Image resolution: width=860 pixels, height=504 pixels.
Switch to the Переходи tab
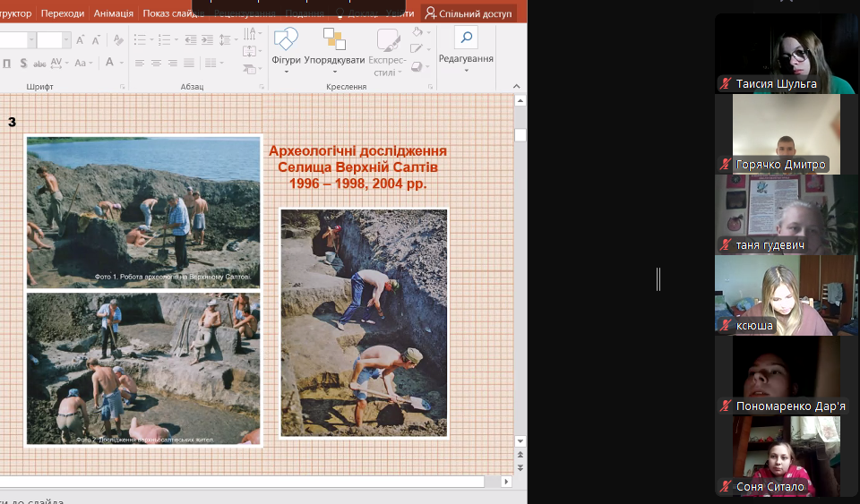pos(63,13)
